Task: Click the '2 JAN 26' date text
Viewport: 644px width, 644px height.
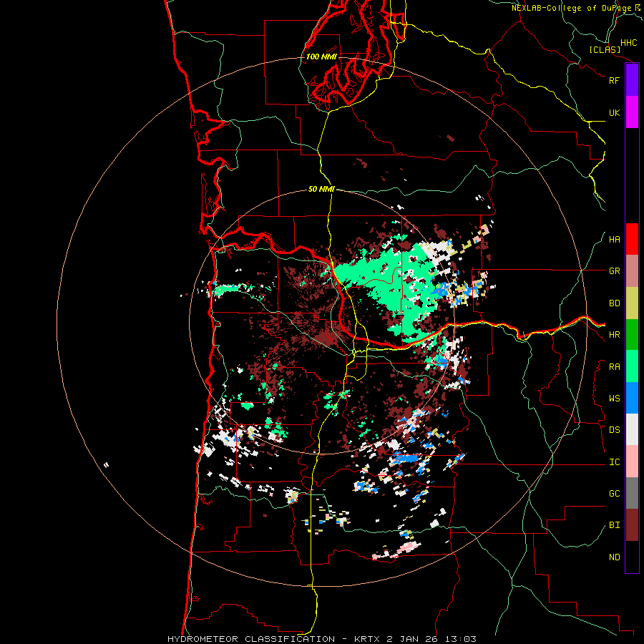Action: click(413, 639)
